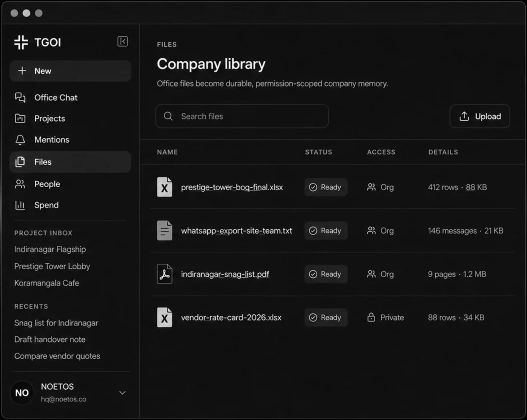Click the Upload button
This screenshot has height=420, width=527.
(479, 116)
